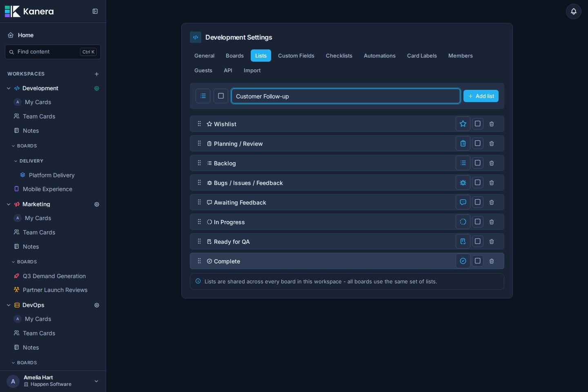This screenshot has width=588, height=392.
Task: Set Planning / Review color square
Action: 478,143
